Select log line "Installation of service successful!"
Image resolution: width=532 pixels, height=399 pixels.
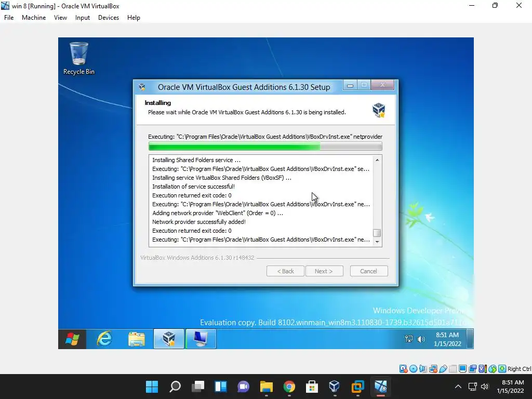pos(193,187)
